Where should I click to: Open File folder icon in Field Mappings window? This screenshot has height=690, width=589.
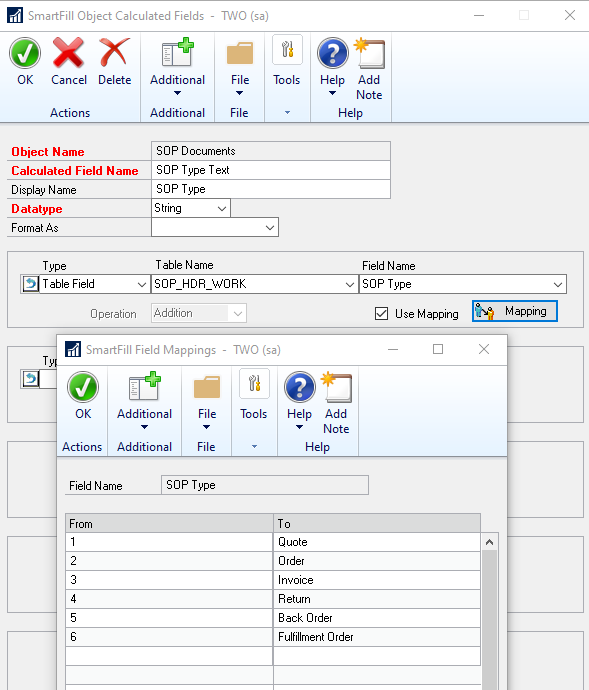point(207,387)
